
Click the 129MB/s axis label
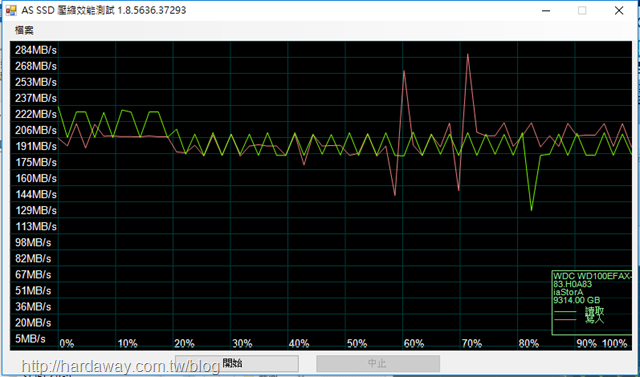pyautogui.click(x=36, y=211)
